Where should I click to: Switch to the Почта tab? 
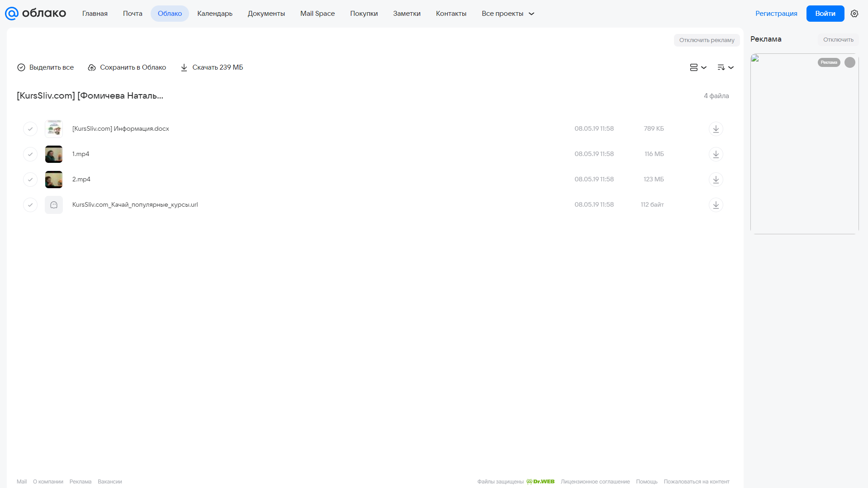click(x=133, y=14)
